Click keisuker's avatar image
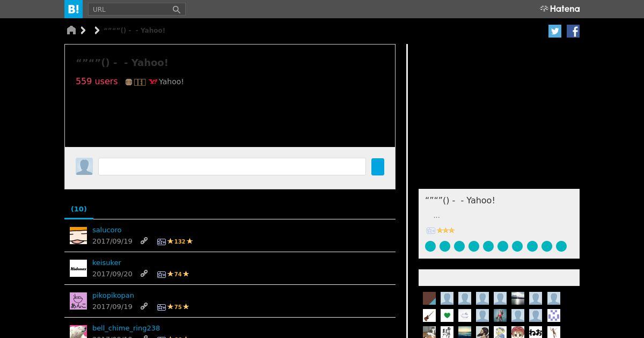The width and height of the screenshot is (644, 338). [78, 268]
